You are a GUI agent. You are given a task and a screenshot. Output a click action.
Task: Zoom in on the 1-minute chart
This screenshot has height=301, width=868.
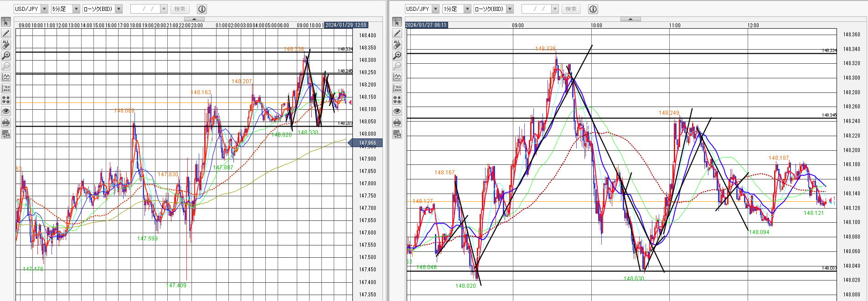397,56
